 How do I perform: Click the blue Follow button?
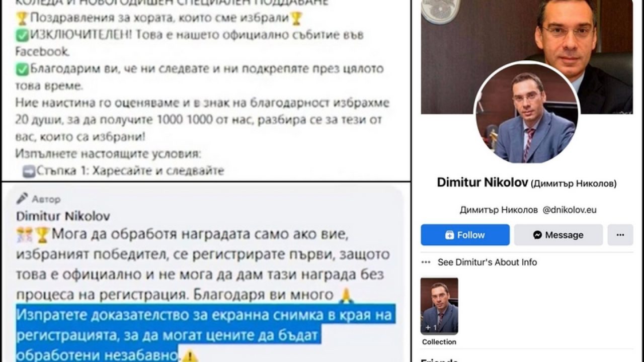coord(465,235)
